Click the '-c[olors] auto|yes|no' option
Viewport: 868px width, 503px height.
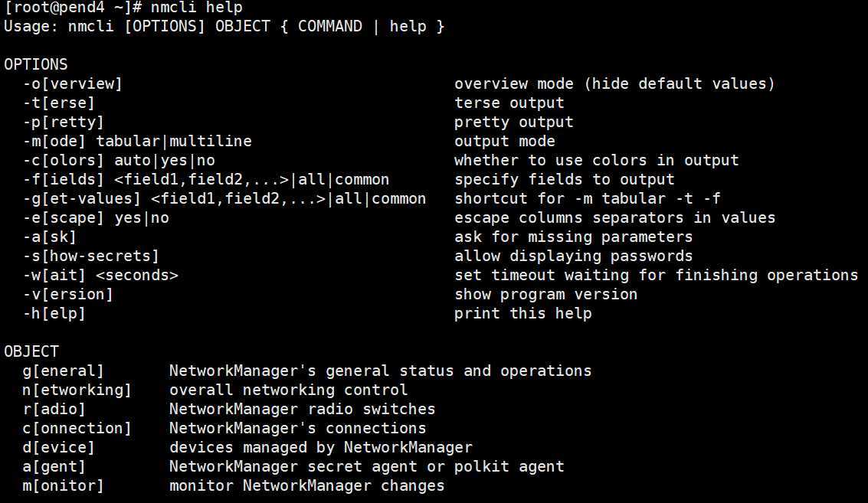119,161
